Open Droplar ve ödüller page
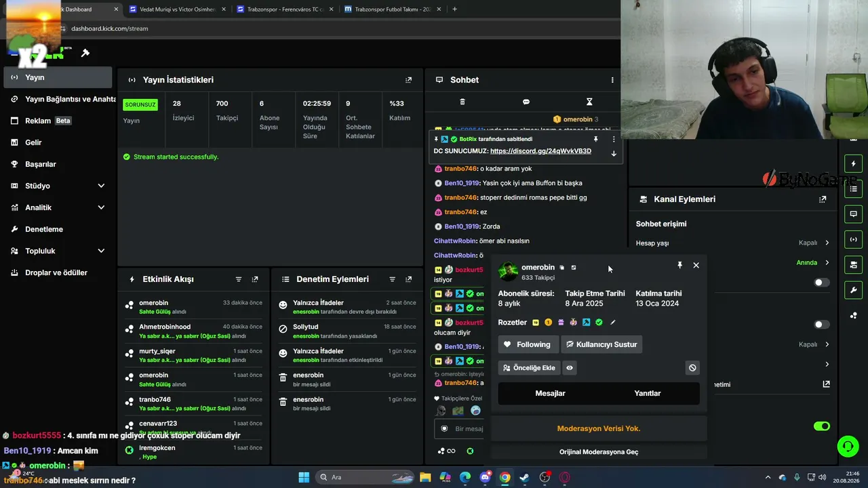Image resolution: width=868 pixels, height=488 pixels. point(58,272)
